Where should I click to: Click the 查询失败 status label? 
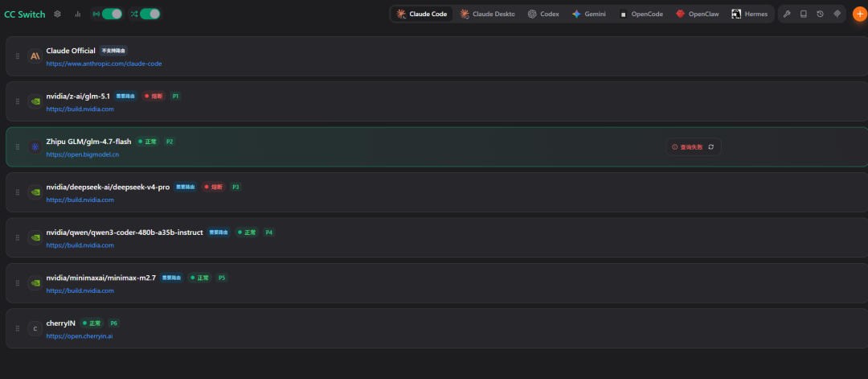691,146
